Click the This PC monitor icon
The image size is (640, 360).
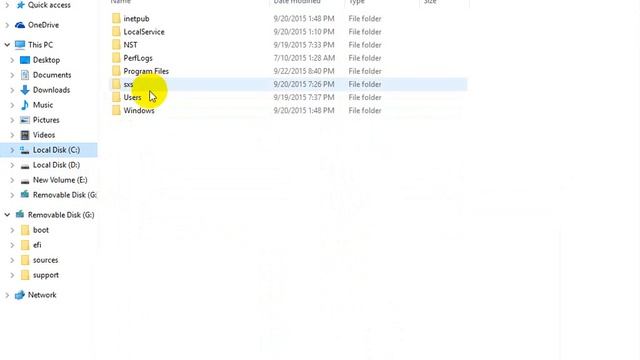(20, 45)
